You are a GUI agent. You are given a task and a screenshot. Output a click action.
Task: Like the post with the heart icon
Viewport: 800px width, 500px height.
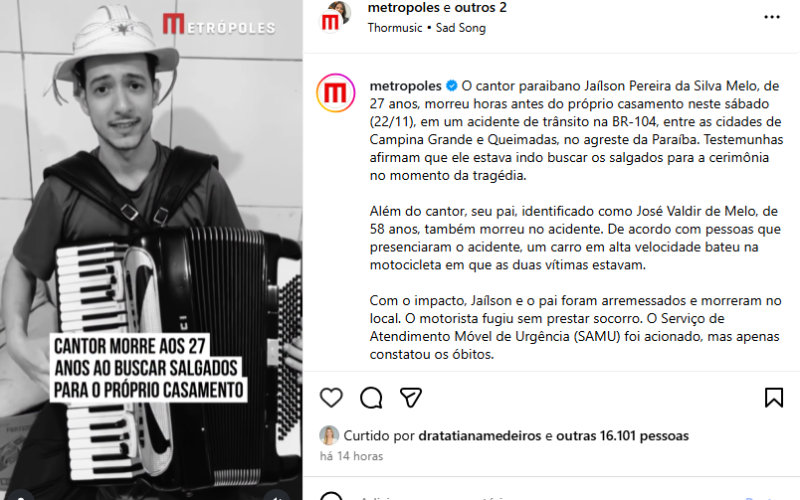click(x=331, y=397)
